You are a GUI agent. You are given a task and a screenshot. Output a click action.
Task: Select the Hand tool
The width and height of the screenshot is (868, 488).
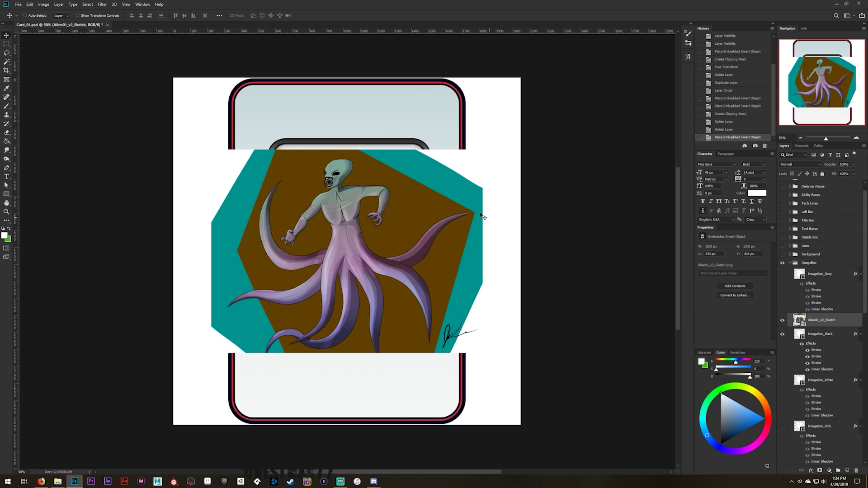(6, 203)
